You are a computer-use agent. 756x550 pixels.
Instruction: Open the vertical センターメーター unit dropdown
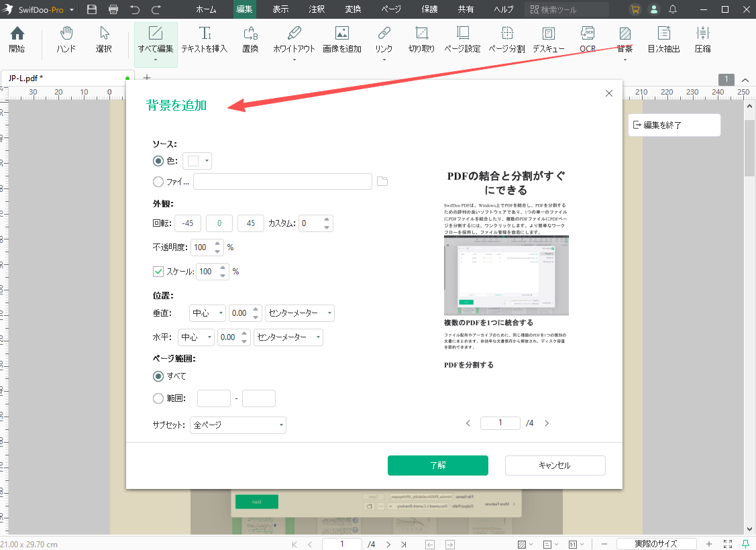pyautogui.click(x=299, y=313)
